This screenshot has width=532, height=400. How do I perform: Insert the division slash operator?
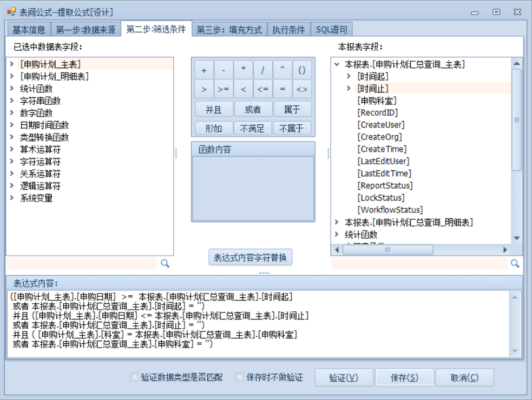coord(263,70)
